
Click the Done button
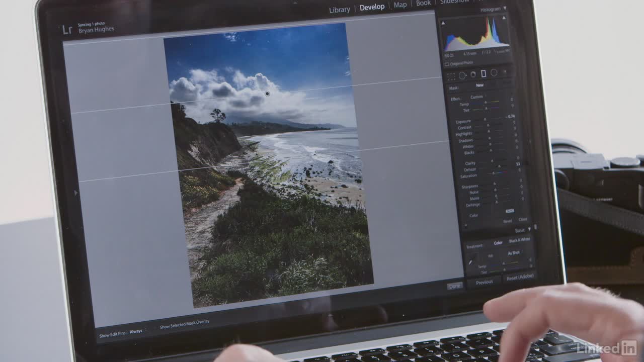point(455,287)
